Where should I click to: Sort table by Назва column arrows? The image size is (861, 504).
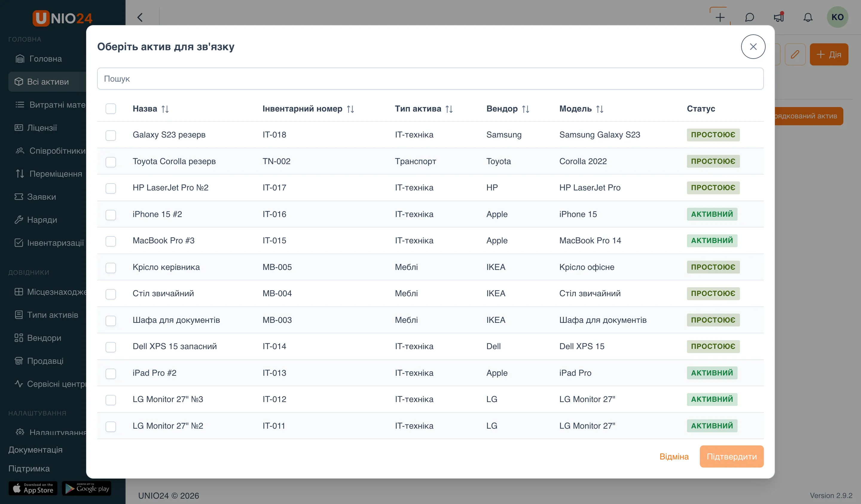(165, 109)
